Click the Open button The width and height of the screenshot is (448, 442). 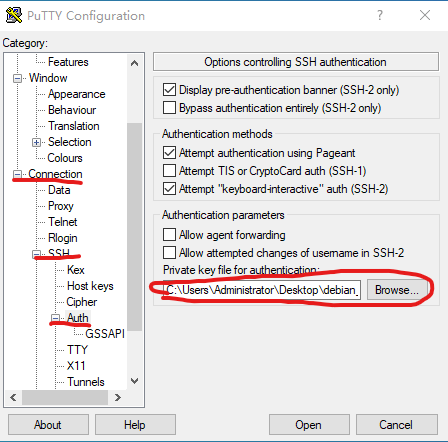click(309, 425)
